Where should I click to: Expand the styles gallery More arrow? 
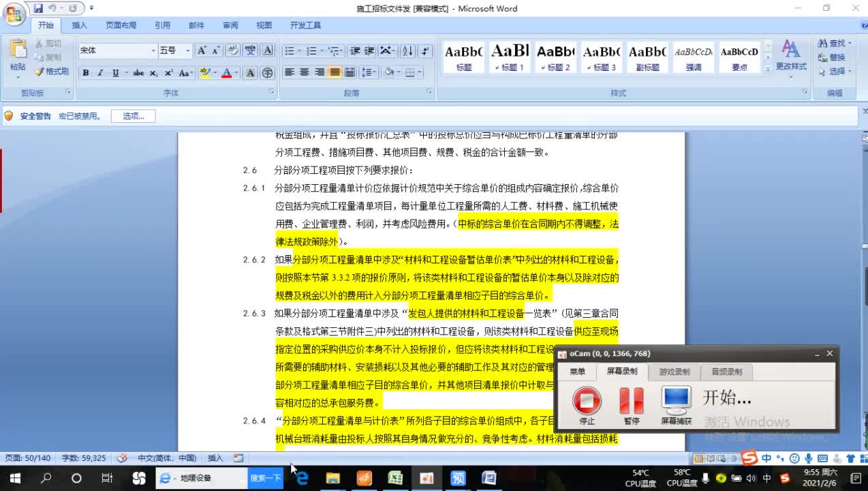tap(768, 68)
